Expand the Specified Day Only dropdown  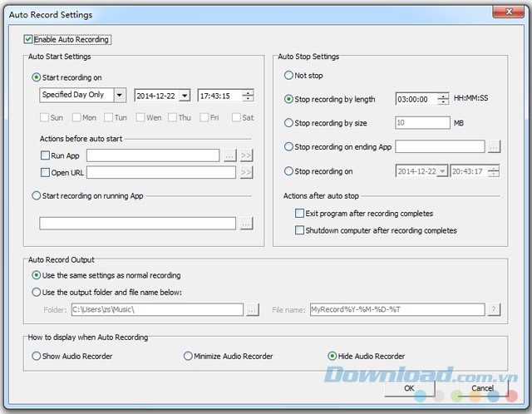(120, 96)
